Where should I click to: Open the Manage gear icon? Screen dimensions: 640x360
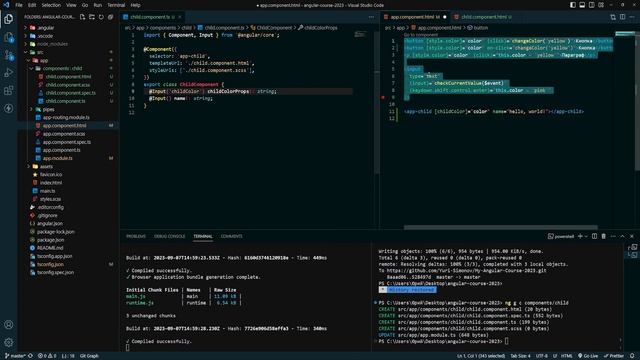[x=9, y=342]
